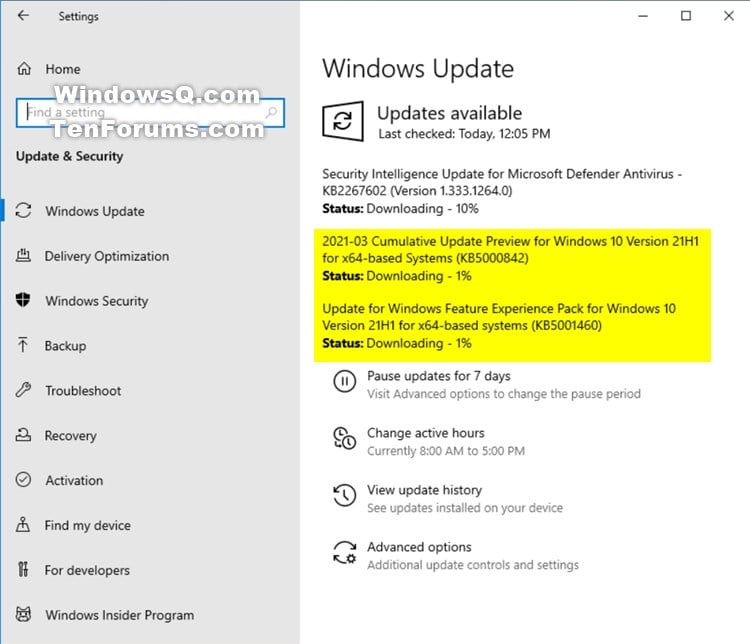The image size is (750, 644).
Task: Click 'Status: Downloading - 10%' text
Action: [x=400, y=209]
